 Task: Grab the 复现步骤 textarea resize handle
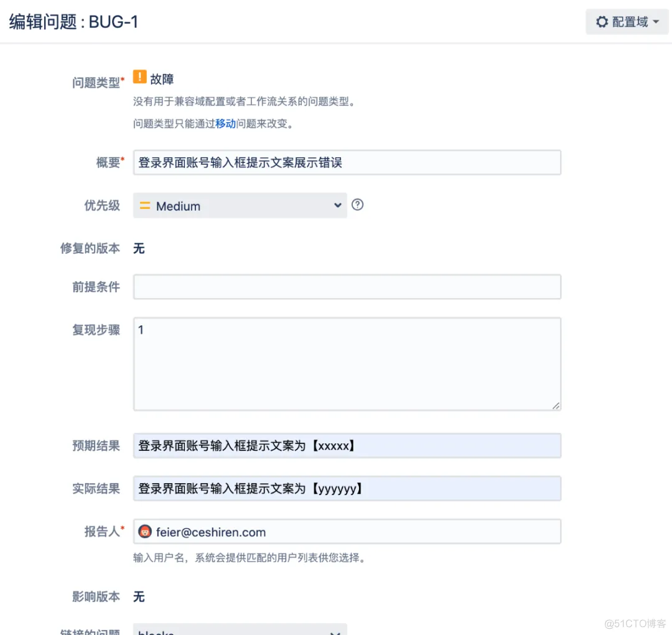pyautogui.click(x=556, y=406)
